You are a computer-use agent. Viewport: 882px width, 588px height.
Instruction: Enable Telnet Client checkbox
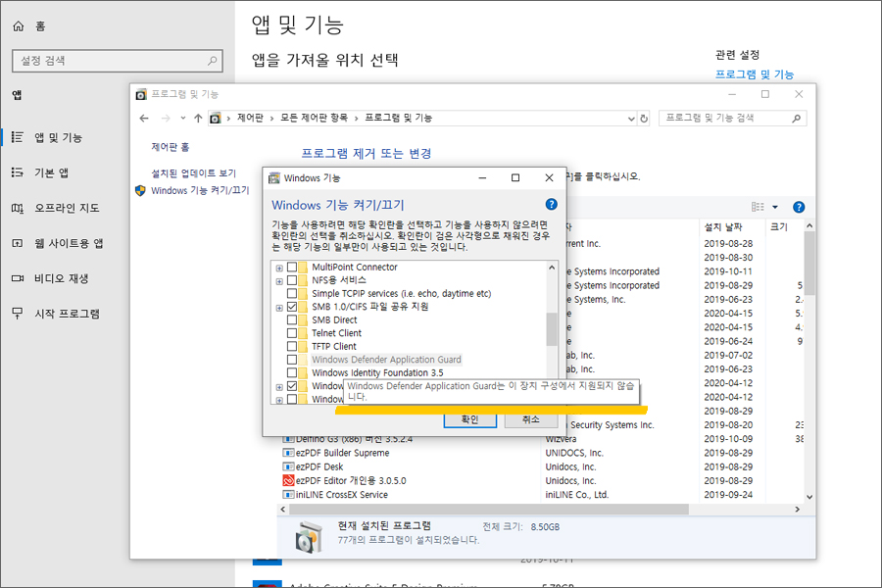point(292,333)
